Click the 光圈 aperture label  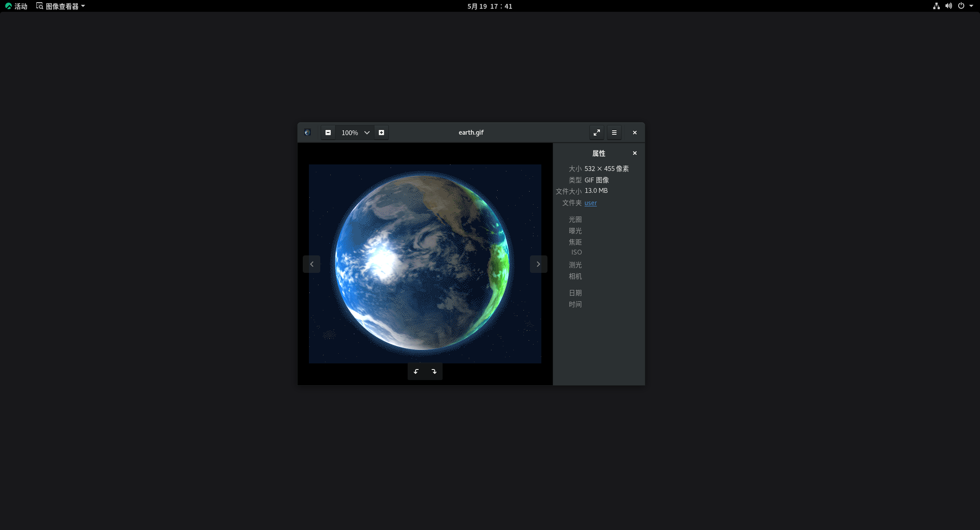575,220
